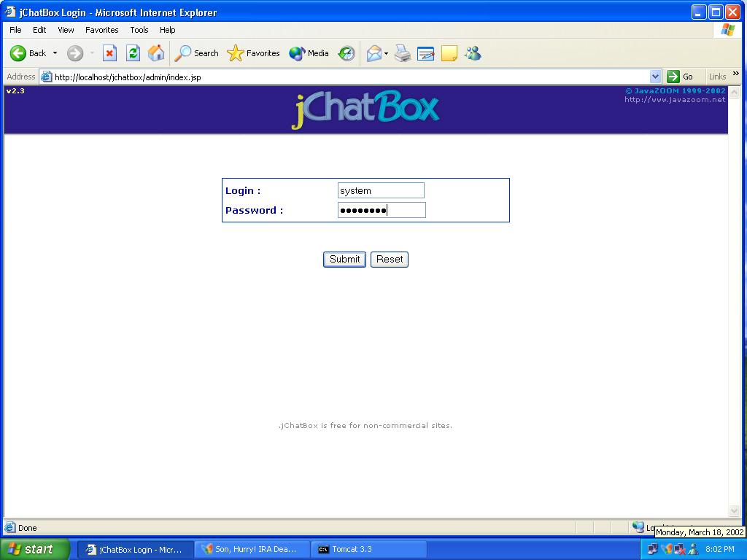Viewport: 747px width, 560px height.
Task: Stop page loading with red X icon
Action: [109, 53]
